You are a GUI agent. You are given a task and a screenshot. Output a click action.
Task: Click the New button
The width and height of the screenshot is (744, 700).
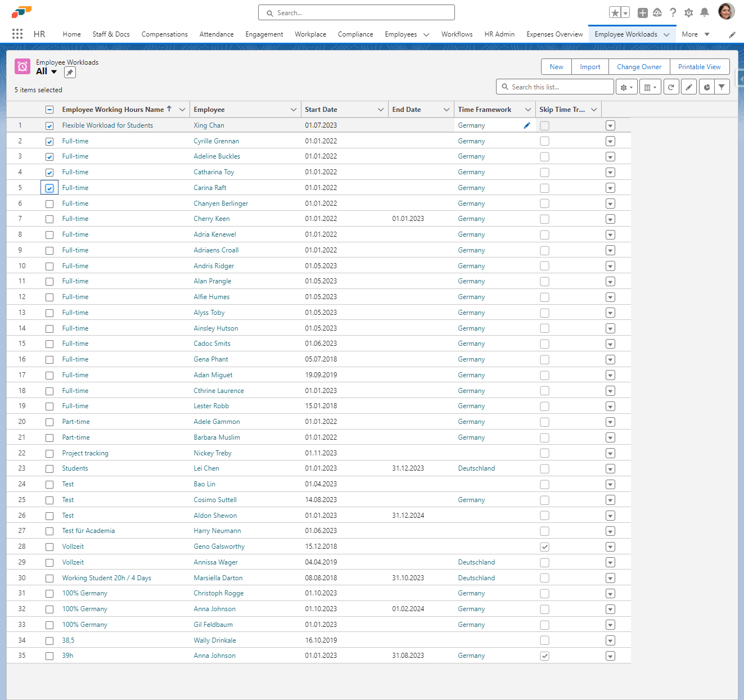coord(556,66)
